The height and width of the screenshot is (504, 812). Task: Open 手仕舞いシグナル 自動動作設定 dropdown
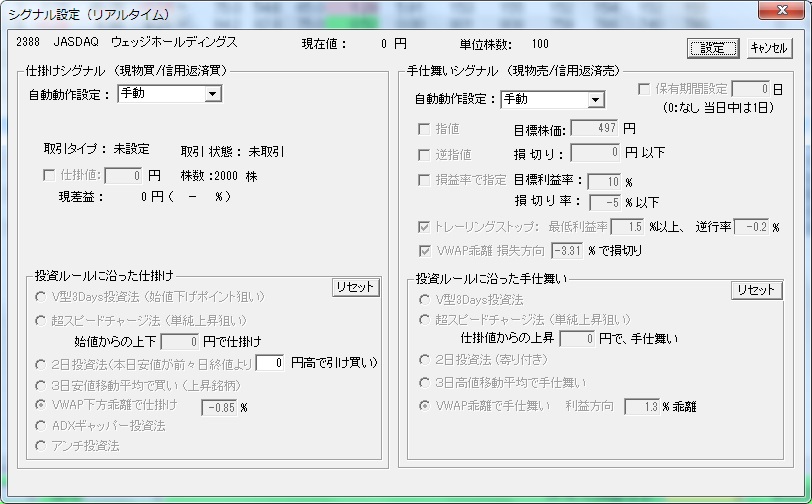click(x=596, y=99)
